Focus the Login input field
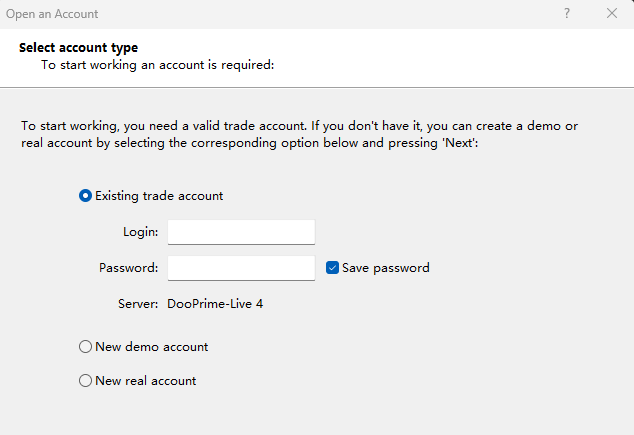The height and width of the screenshot is (435, 634). tap(241, 232)
